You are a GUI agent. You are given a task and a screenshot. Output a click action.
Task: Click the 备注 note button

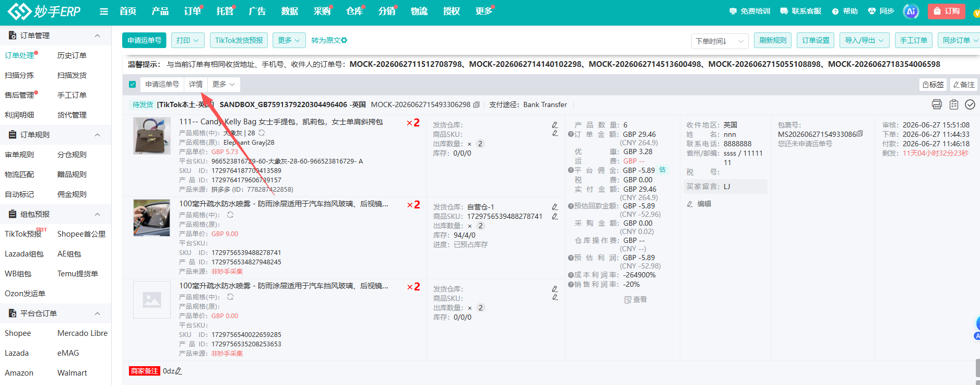pos(964,85)
